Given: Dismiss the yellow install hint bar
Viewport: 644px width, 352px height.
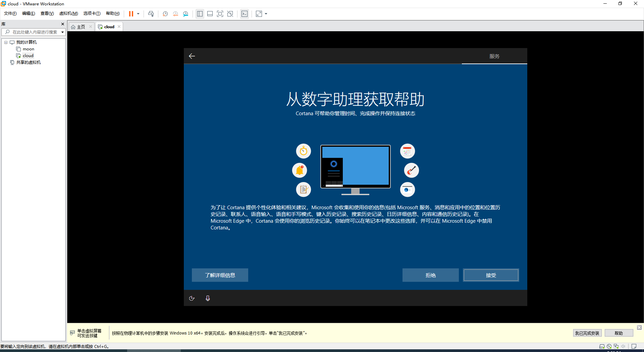Looking at the screenshot, I should 639,327.
